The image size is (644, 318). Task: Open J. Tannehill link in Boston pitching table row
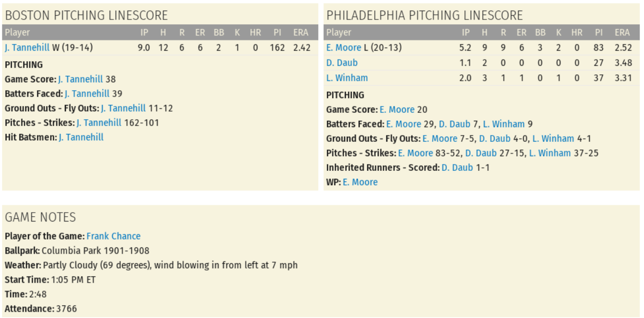coord(27,47)
